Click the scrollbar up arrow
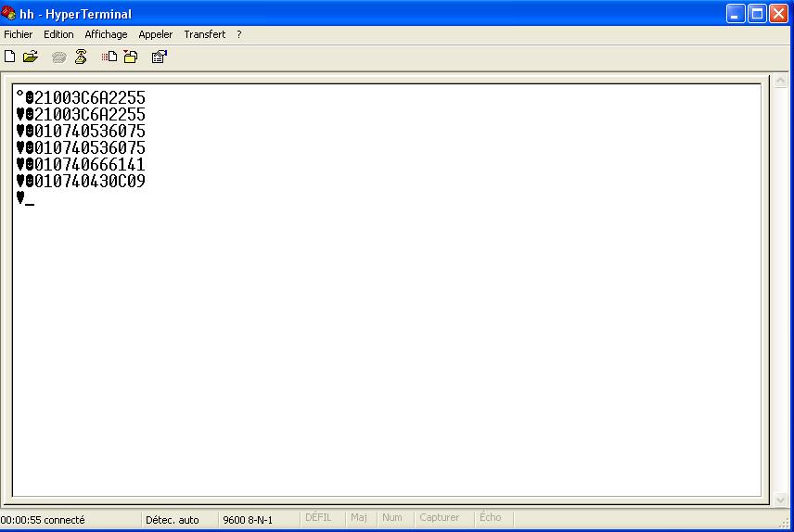The height and width of the screenshot is (532, 794). pyautogui.click(x=780, y=81)
